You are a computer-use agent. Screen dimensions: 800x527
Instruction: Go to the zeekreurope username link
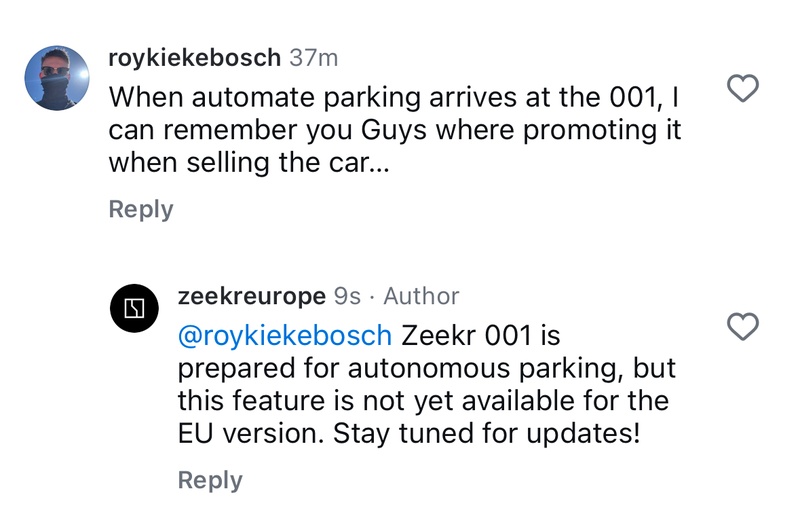coord(250,296)
